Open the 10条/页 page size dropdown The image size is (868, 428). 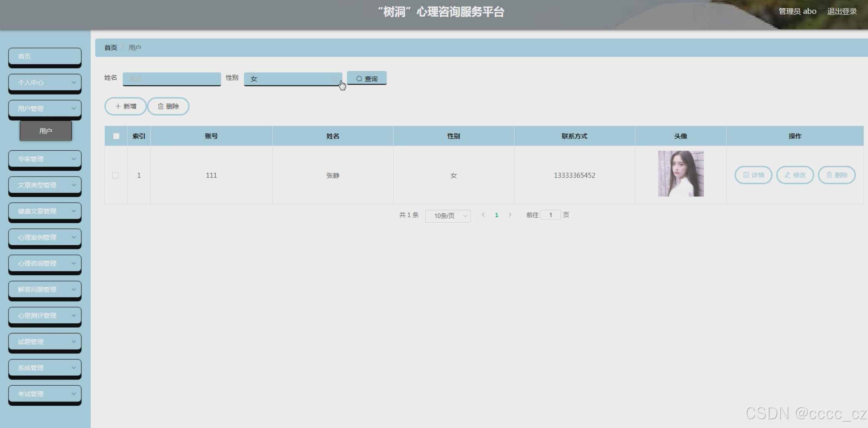[x=448, y=216]
